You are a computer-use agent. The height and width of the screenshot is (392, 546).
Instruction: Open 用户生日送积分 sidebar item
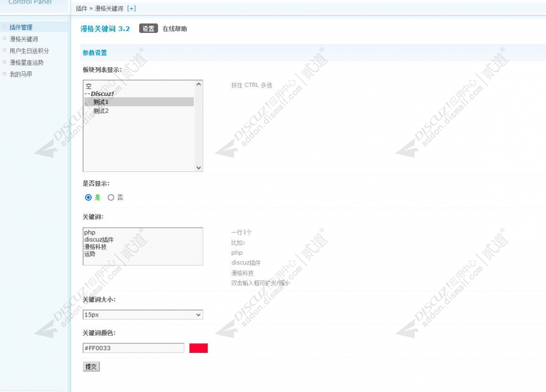pyautogui.click(x=29, y=51)
